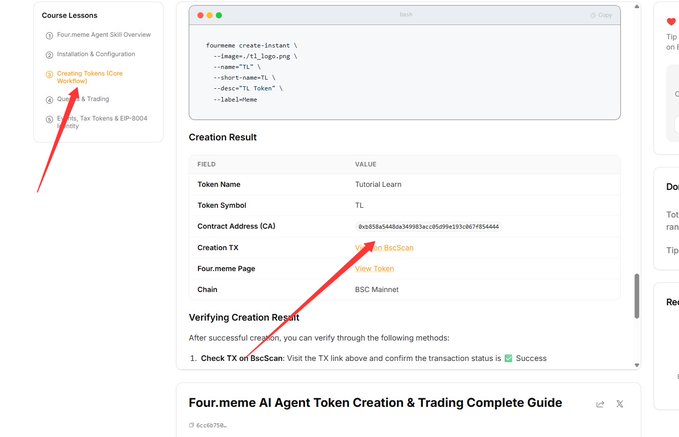Screen dimensions: 679x437
Task: Click the Course Lessons heading
Action: click(69, 15)
